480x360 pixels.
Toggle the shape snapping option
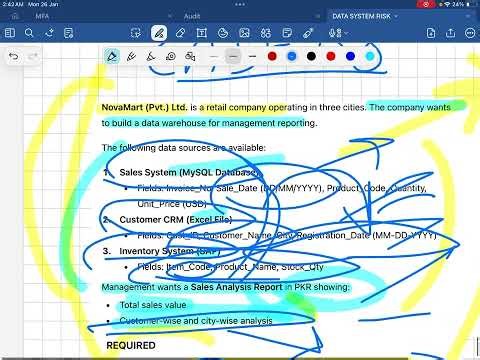click(171, 56)
